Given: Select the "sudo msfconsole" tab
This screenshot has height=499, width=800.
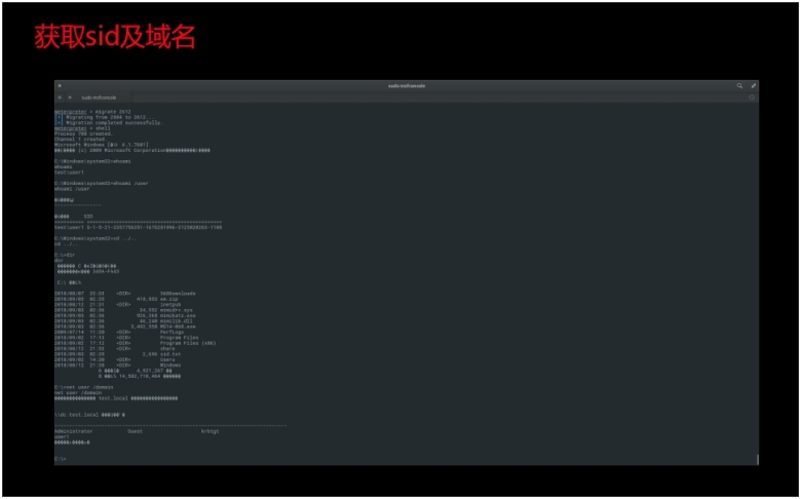Looking at the screenshot, I should click(99, 97).
